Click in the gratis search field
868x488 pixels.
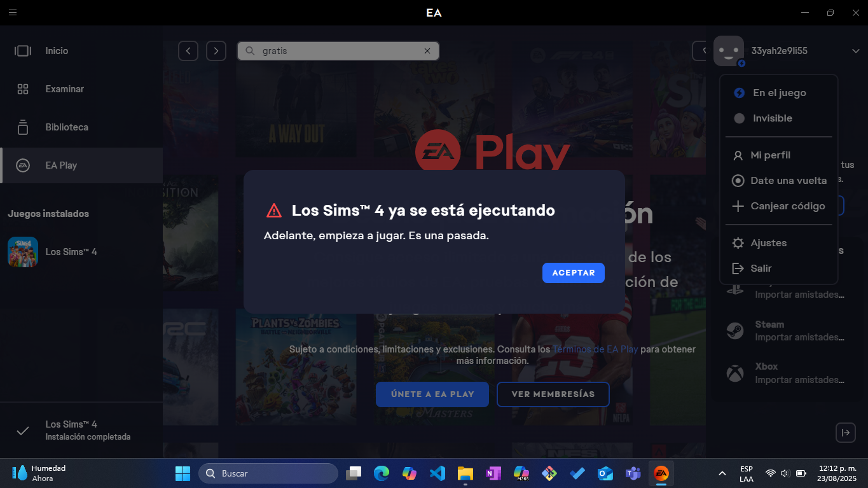coord(338,51)
